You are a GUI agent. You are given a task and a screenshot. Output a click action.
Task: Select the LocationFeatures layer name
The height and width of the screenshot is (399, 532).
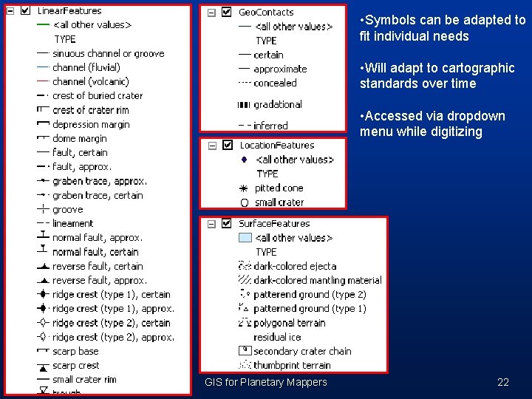pyautogui.click(x=277, y=146)
